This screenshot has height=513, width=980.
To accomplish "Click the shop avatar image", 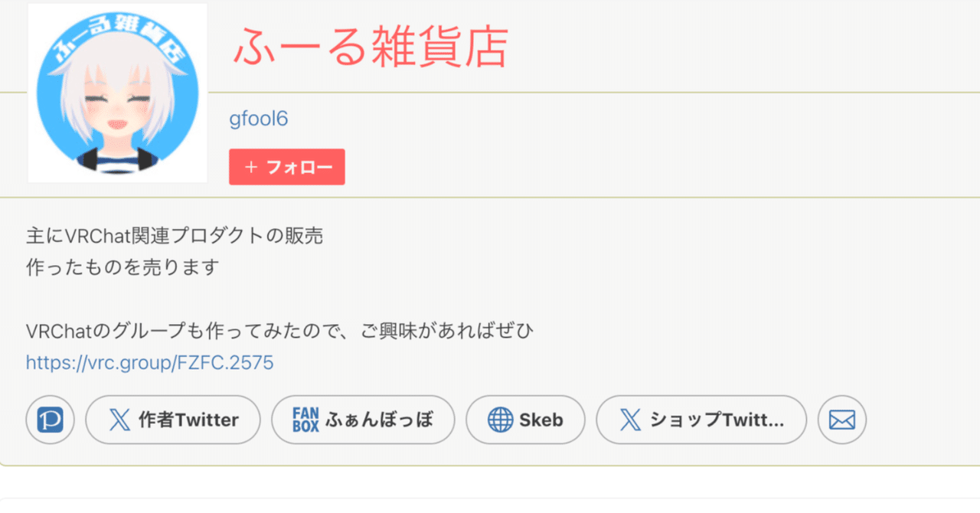I will point(116,93).
